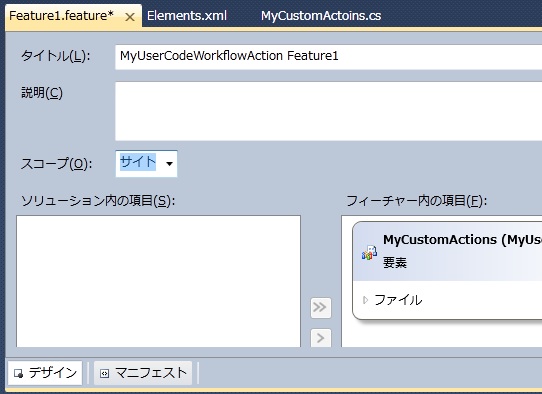542x394 pixels.
Task: Focus the 説明 description box
Action: (x=328, y=111)
